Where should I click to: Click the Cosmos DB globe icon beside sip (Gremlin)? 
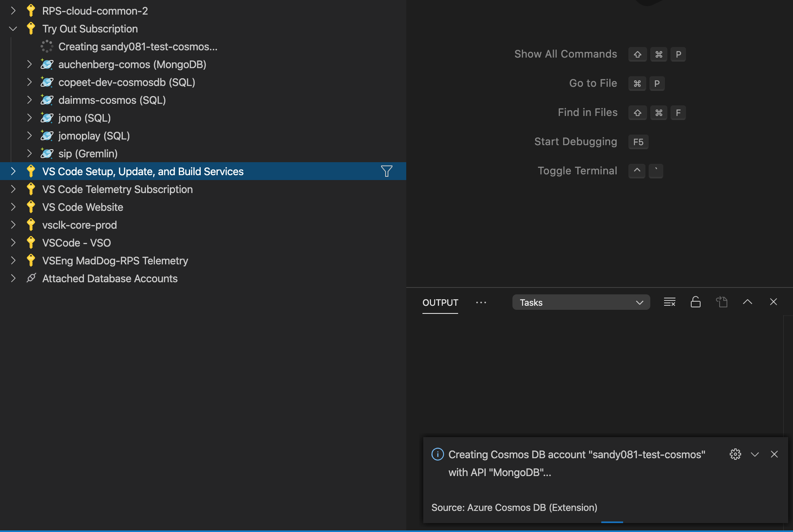tap(47, 153)
